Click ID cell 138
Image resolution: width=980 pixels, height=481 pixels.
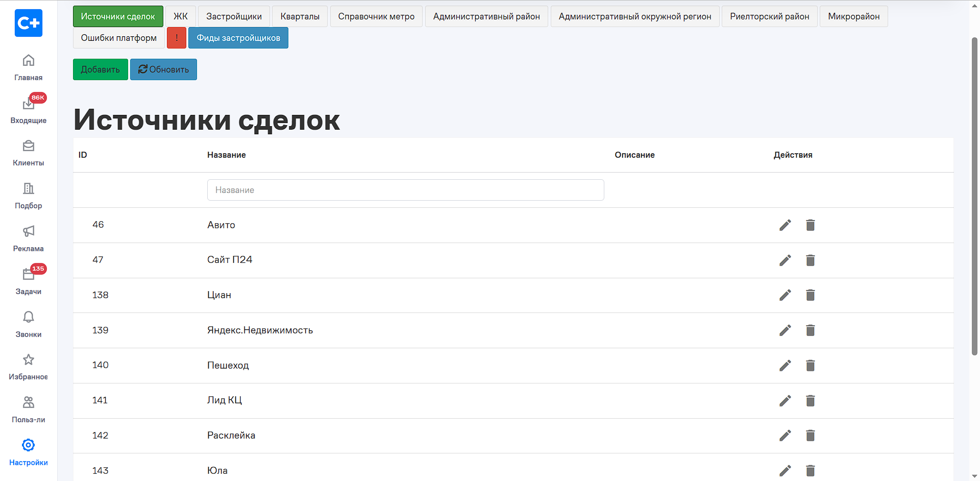(x=100, y=295)
